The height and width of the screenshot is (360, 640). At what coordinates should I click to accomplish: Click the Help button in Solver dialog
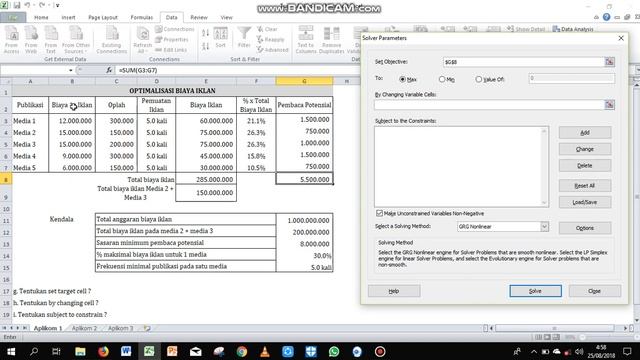point(394,291)
